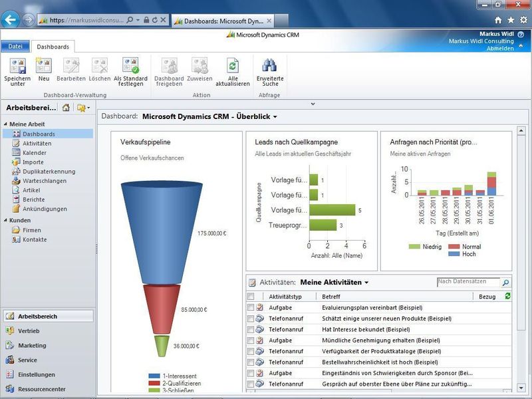Open Aktivitäten in the navigation tree
532x399 pixels.
tap(37, 143)
